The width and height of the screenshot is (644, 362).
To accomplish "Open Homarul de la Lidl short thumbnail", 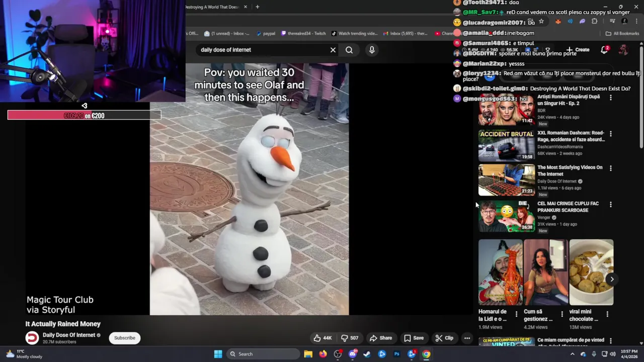I will 501,272.
